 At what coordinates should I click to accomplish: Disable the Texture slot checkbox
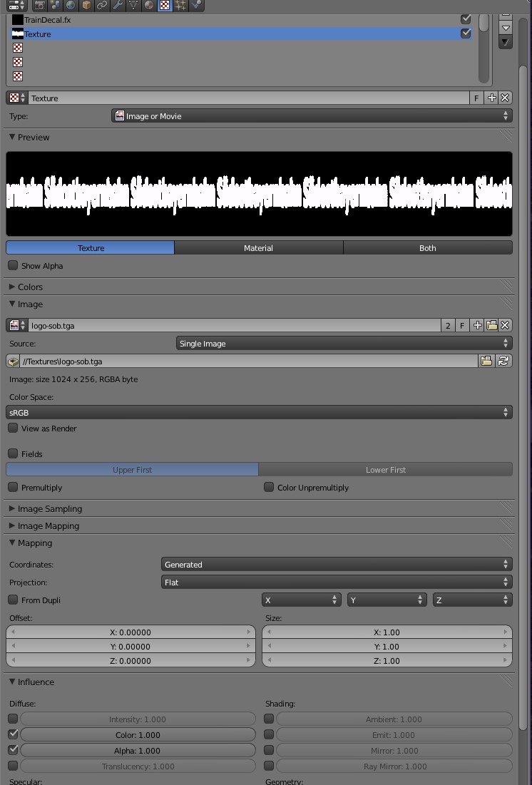pos(466,33)
